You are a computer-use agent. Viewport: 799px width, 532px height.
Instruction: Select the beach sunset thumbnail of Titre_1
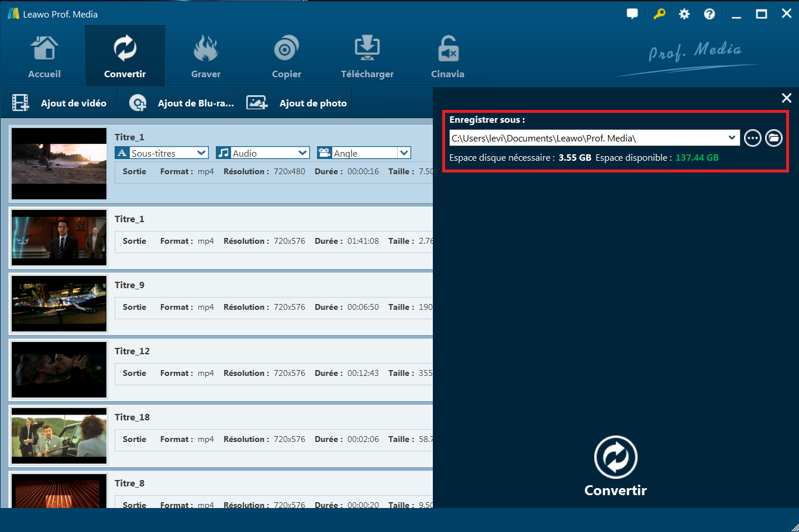[59, 164]
